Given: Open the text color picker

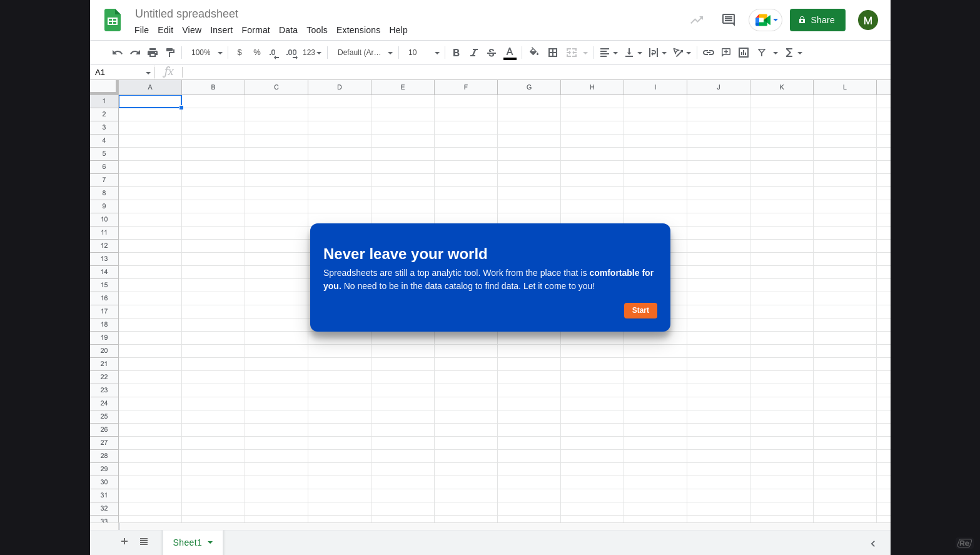Looking at the screenshot, I should coord(510,53).
